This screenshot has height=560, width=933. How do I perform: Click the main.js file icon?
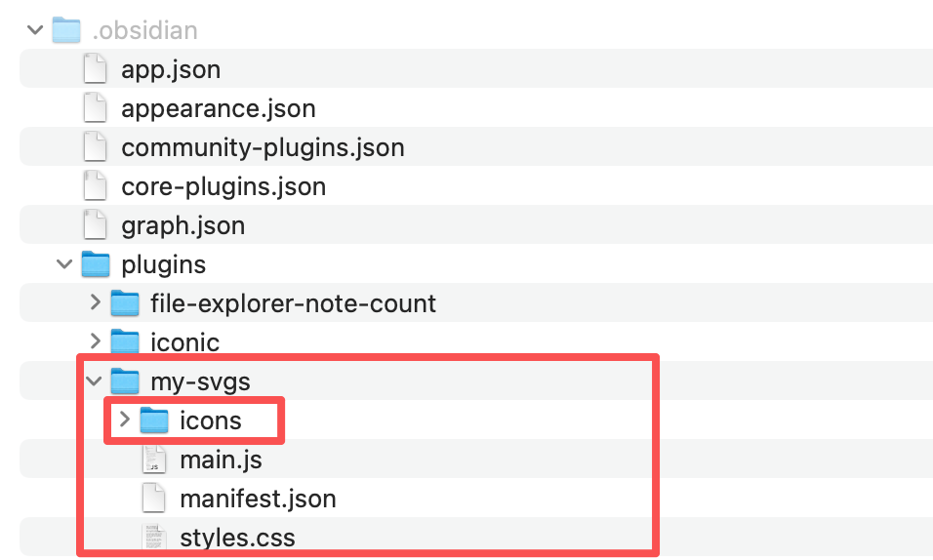tap(154, 460)
